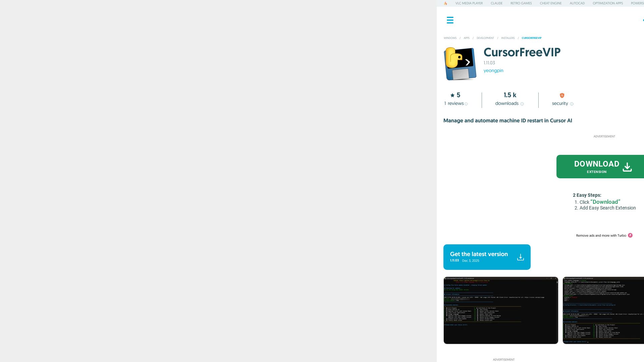This screenshot has height=362, width=644.
Task: Open the AutoCAD topic link
Action: tap(577, 3)
